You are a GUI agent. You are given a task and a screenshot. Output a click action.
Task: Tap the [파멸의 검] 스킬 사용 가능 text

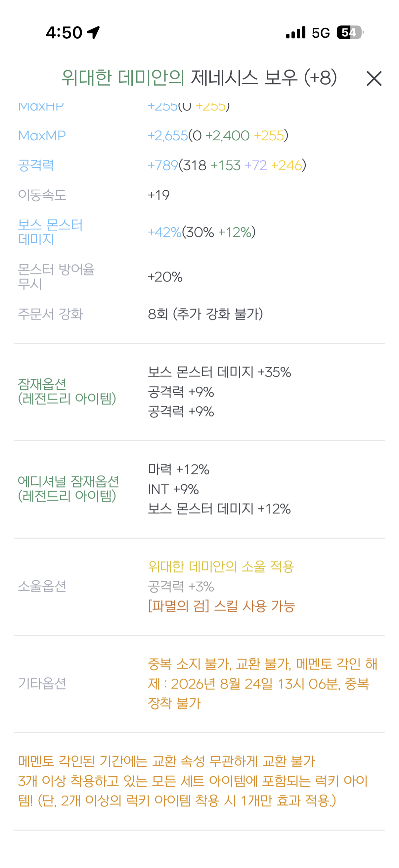click(222, 605)
